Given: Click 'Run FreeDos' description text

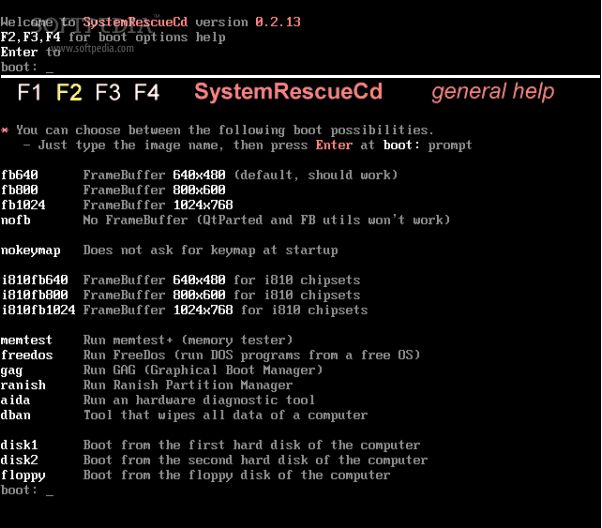Looking at the screenshot, I should (x=251, y=355).
